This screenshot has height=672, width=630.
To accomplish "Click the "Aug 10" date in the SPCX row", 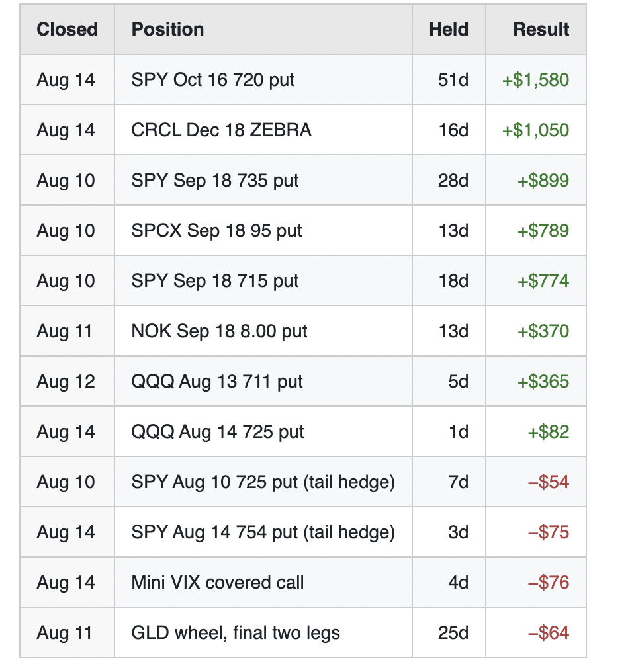I will click(66, 231).
